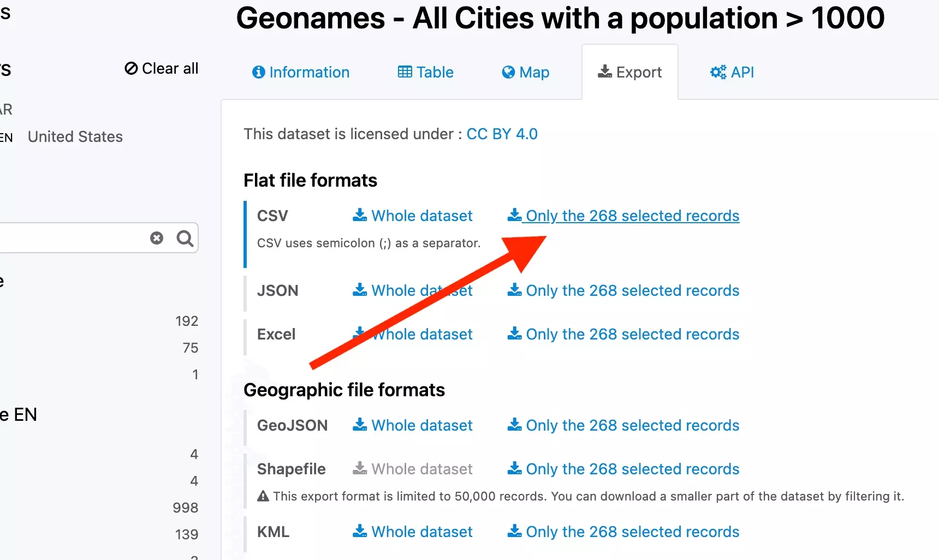The width and height of the screenshot is (939, 560).
Task: Click the download icon for GeoJSON Whole dataset
Action: click(359, 425)
